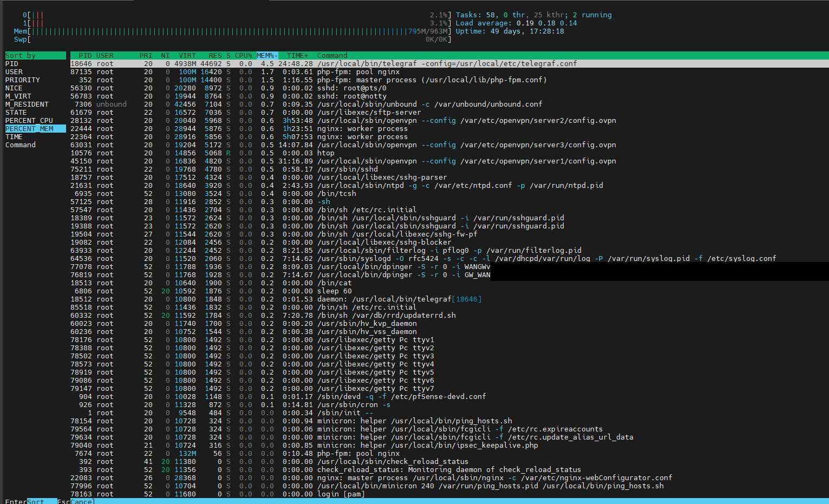
Task: Select sshd root@notty row
Action: [x=449, y=96]
